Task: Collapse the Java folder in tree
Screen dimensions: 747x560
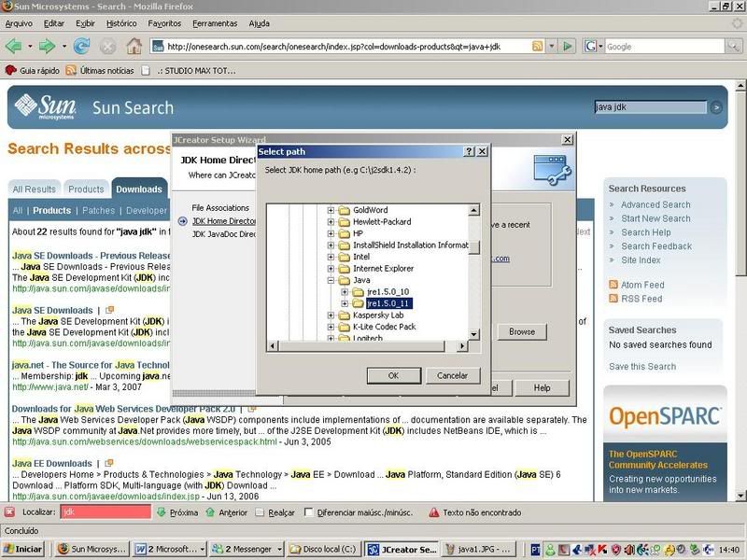Action: (331, 280)
